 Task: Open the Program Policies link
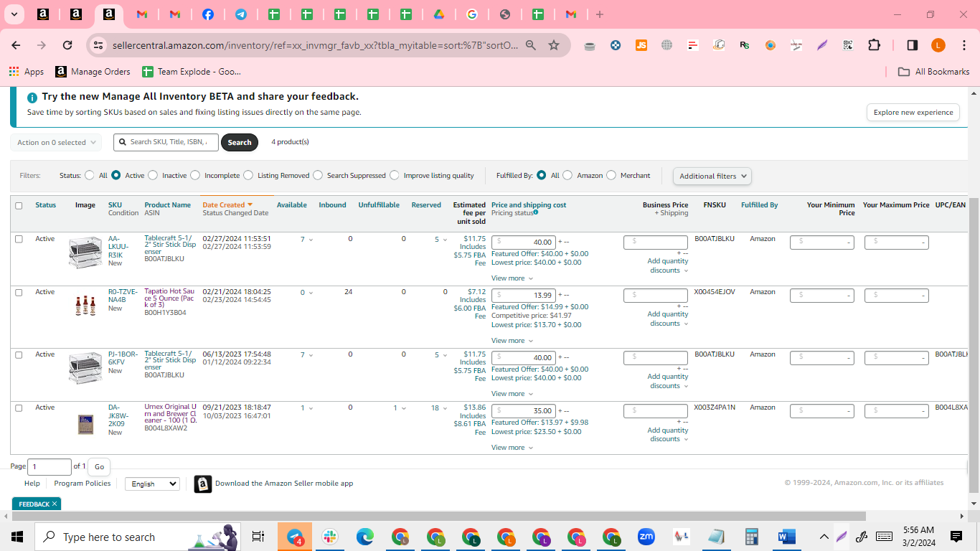point(83,484)
